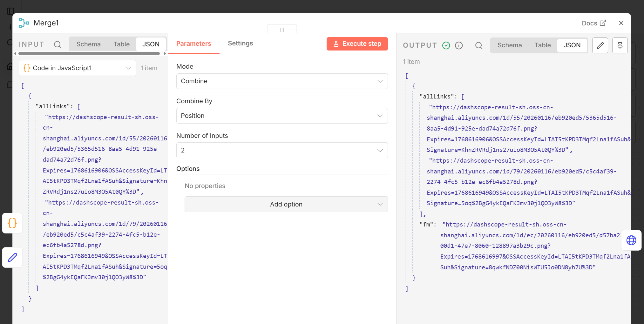644x324 pixels.
Task: Click the input panel horizontal scrollbar
Action: (89, 54)
